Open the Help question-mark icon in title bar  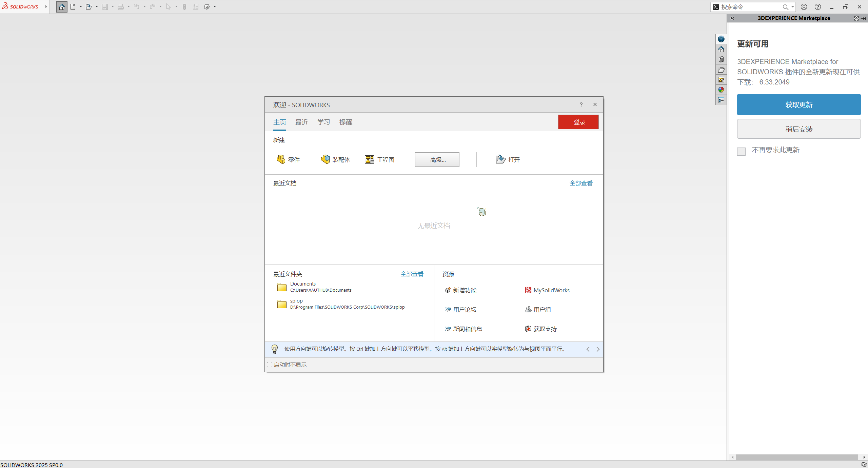818,7
